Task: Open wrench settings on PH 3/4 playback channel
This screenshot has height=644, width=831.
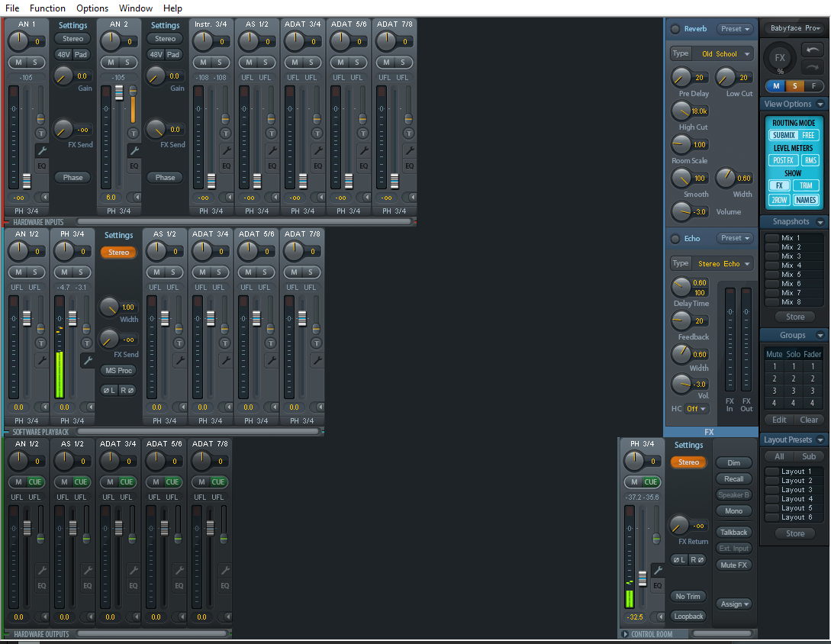Action: [x=88, y=360]
